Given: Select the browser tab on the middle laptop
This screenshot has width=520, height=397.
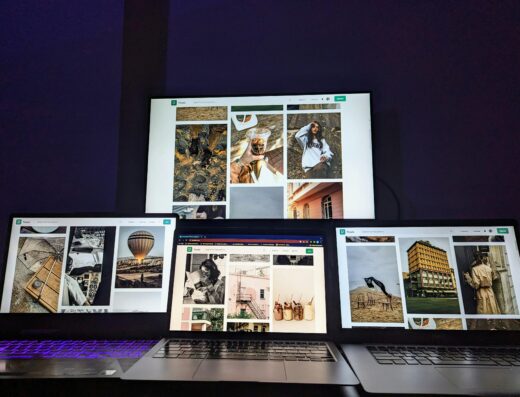Looking at the screenshot, I should pyautogui.click(x=189, y=237).
